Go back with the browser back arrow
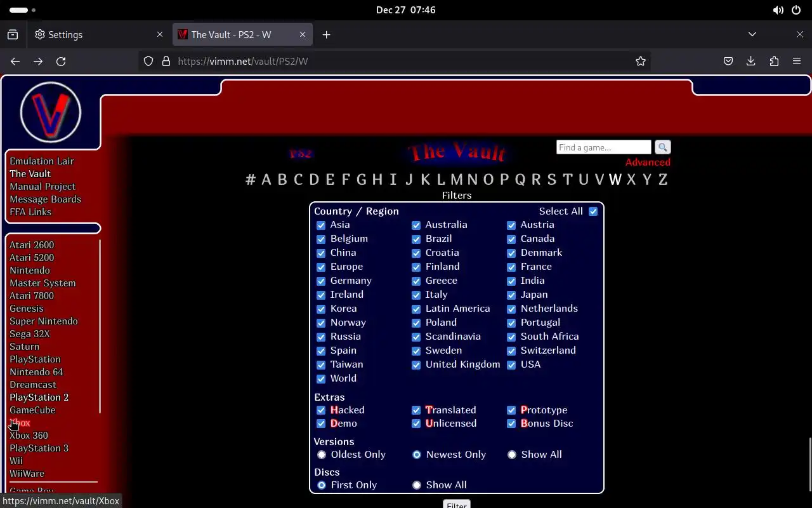The width and height of the screenshot is (812, 508). click(x=15, y=61)
